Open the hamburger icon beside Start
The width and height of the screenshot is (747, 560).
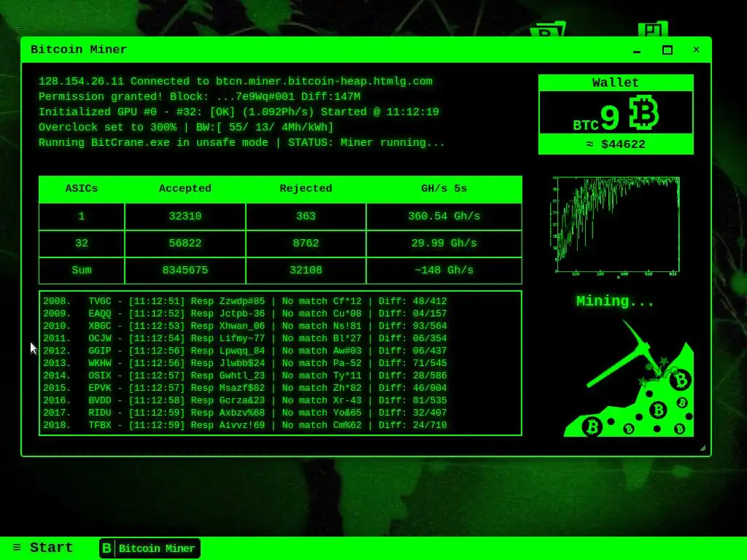click(x=17, y=548)
